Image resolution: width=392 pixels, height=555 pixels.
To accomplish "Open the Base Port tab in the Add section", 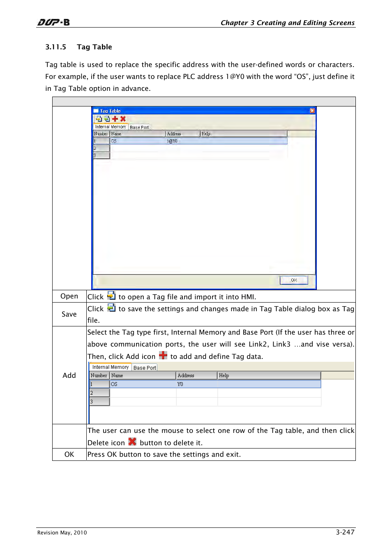I will (145, 368).
